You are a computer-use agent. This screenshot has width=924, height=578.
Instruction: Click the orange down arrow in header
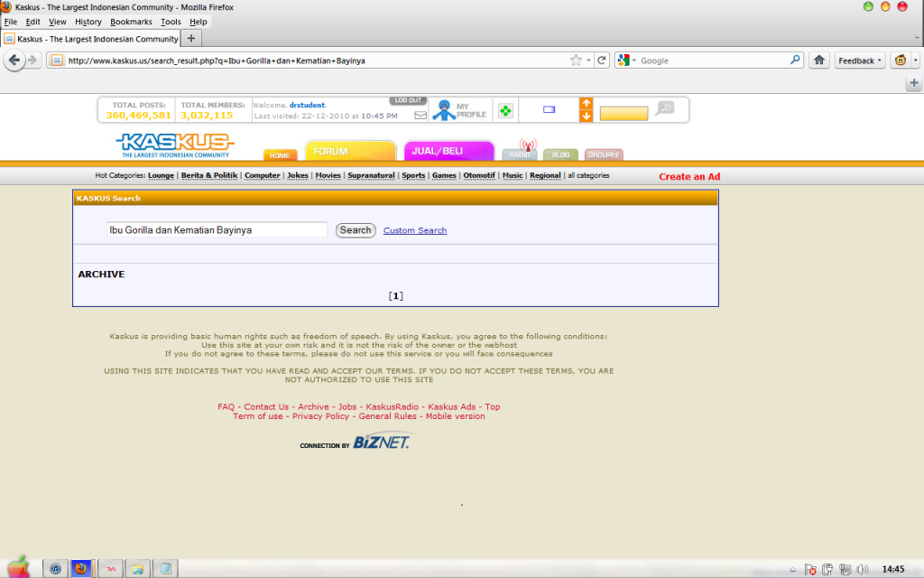[x=586, y=117]
